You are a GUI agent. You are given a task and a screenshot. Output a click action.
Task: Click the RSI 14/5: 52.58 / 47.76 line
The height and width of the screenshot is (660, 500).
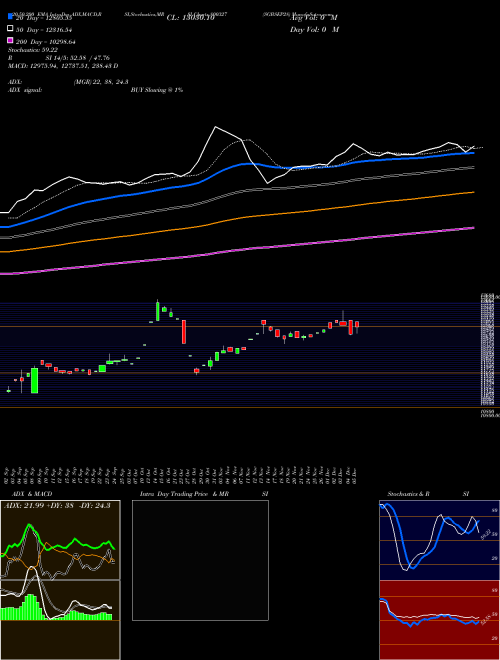59,58
